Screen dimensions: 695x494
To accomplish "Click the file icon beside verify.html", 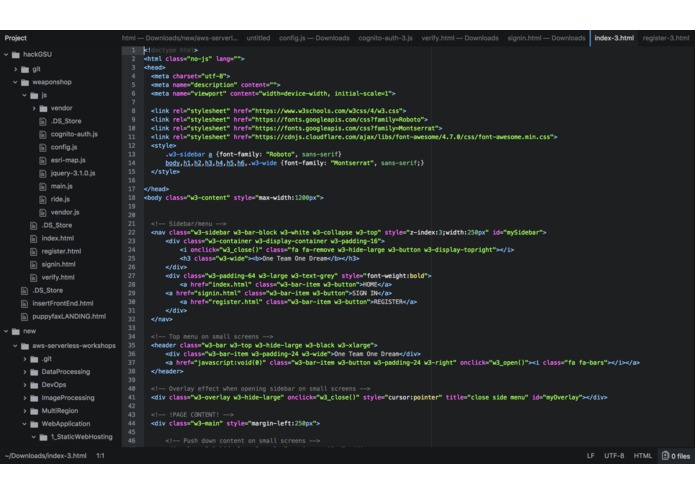I will pos(34,277).
